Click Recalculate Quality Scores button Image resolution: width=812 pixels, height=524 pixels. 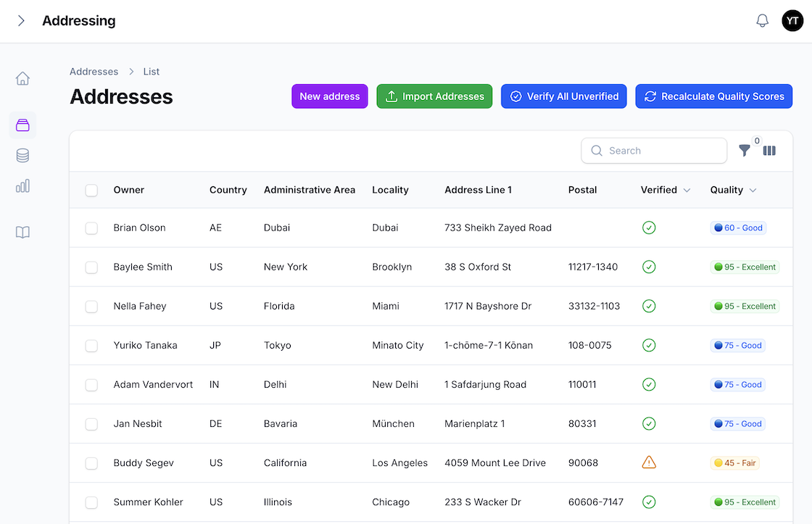(713, 96)
